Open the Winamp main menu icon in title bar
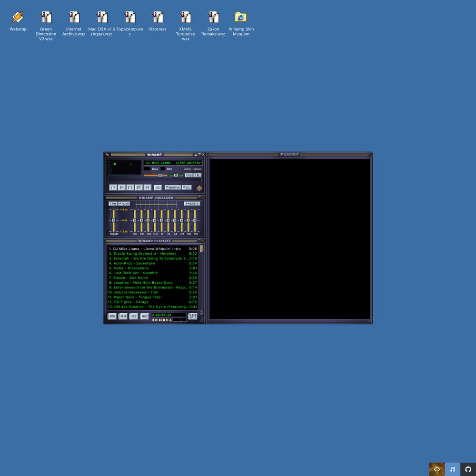Image resolution: width=476 pixels, height=476 pixels. pos(107,155)
